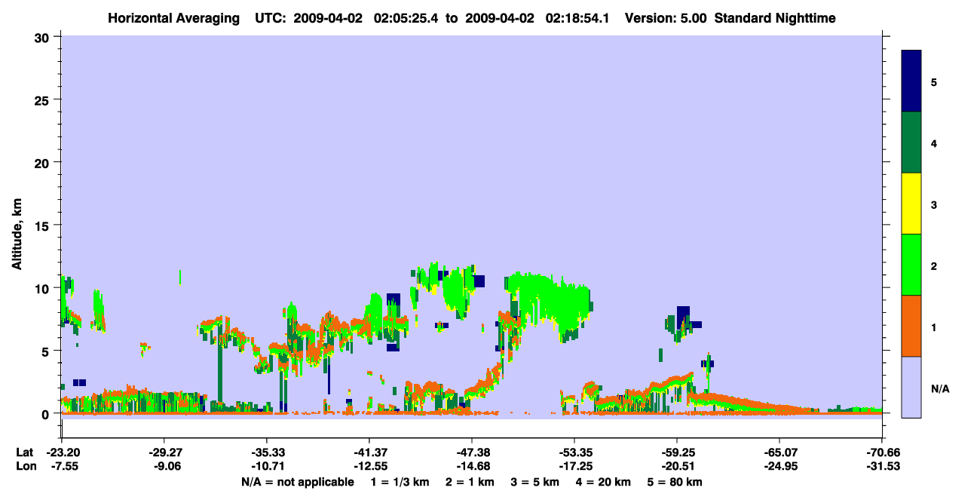Screen dimensions: 980x503
Task: Click latitude value '-41.37'
Action: 369,452
